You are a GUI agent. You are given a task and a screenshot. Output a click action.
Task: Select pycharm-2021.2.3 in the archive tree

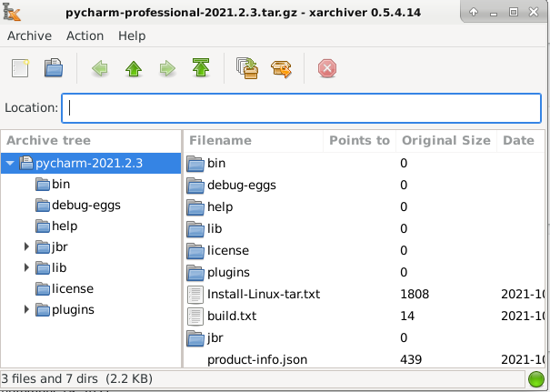coord(89,163)
